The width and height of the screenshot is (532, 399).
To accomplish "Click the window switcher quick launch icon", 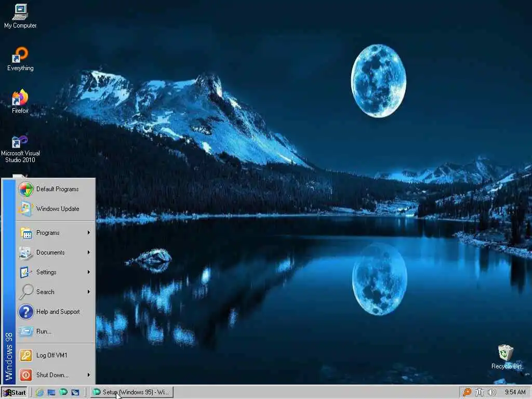I will pos(75,393).
